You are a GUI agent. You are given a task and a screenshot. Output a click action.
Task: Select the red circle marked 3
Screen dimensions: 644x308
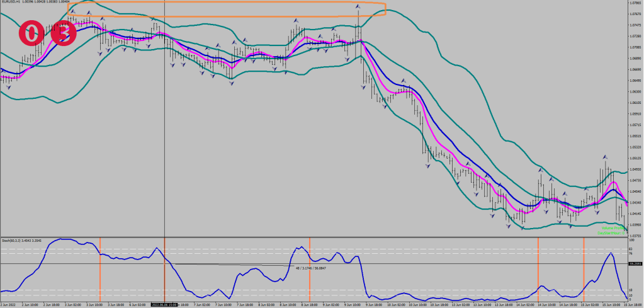(x=62, y=33)
